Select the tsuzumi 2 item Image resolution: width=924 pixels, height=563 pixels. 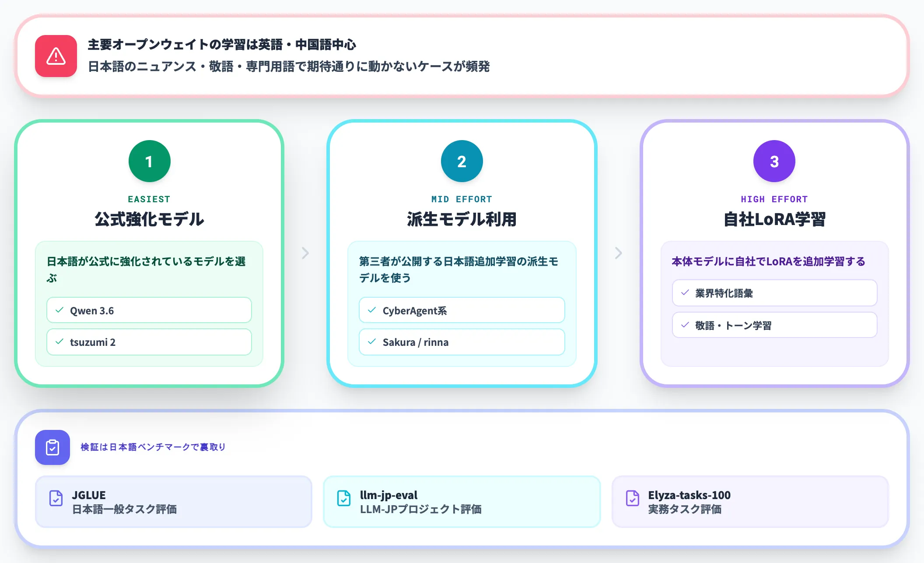click(149, 342)
